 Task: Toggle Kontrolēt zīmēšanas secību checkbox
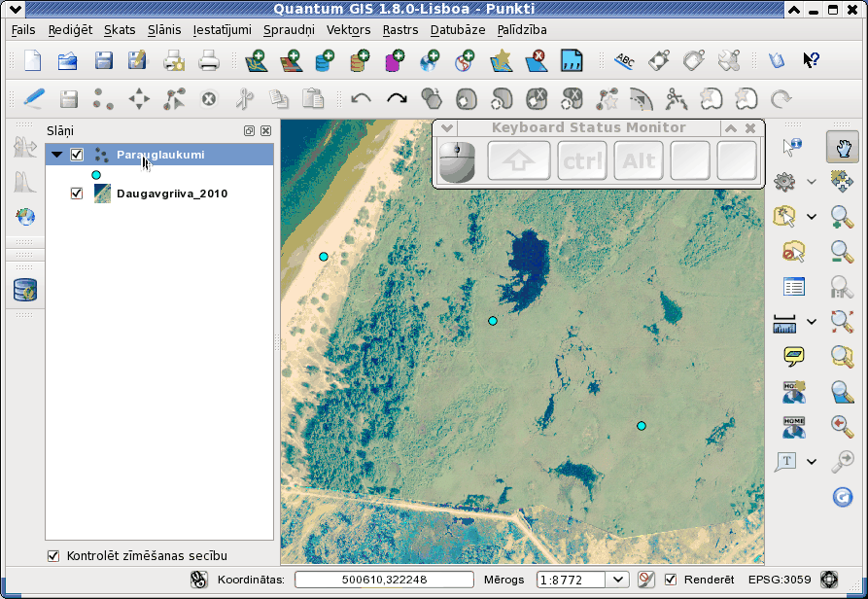pyautogui.click(x=53, y=556)
